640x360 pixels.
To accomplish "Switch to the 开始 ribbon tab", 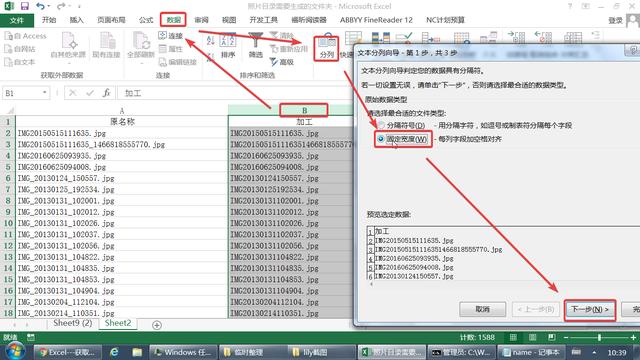I will point(49,20).
